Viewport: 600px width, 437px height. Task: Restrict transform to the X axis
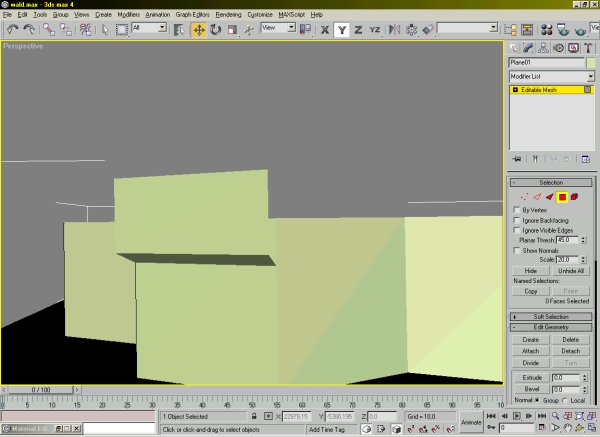click(324, 30)
